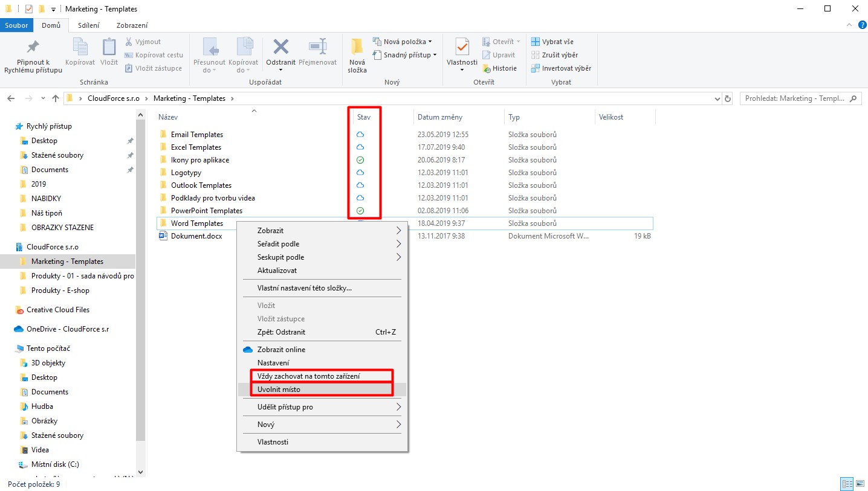The image size is (868, 491).
Task: Switch to details view icon in status bar
Action: [847, 484]
